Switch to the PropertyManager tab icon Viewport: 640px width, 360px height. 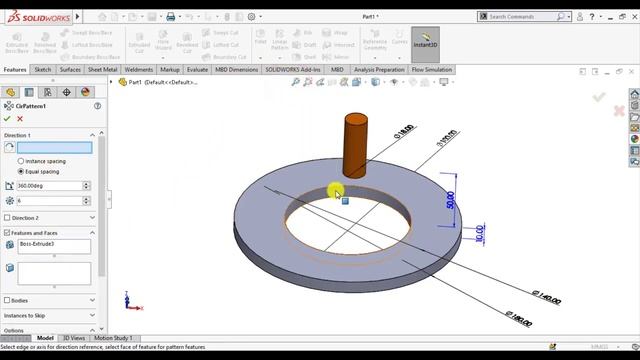pos(29,92)
